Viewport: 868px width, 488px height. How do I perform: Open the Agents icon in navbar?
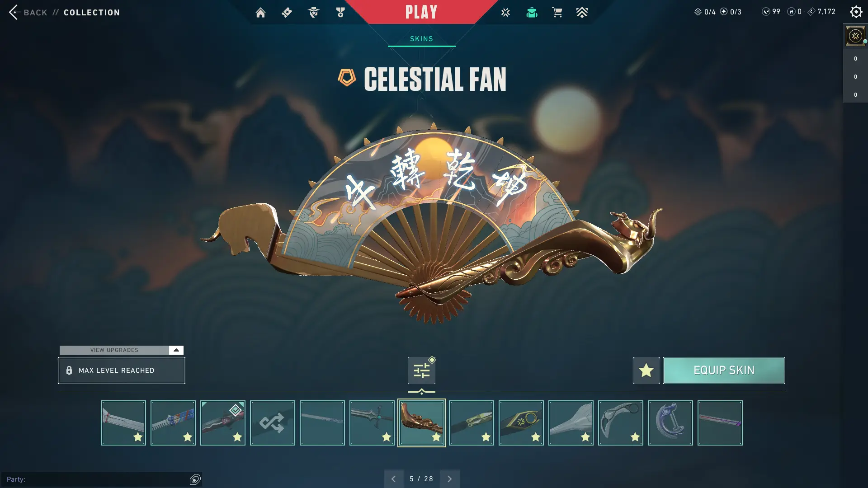(x=313, y=12)
